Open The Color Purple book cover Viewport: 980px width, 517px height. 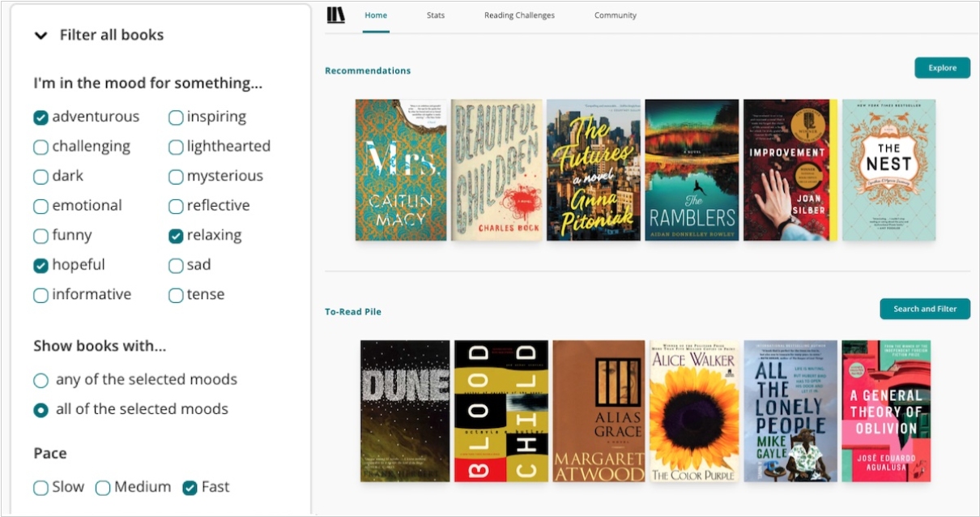[x=692, y=411]
